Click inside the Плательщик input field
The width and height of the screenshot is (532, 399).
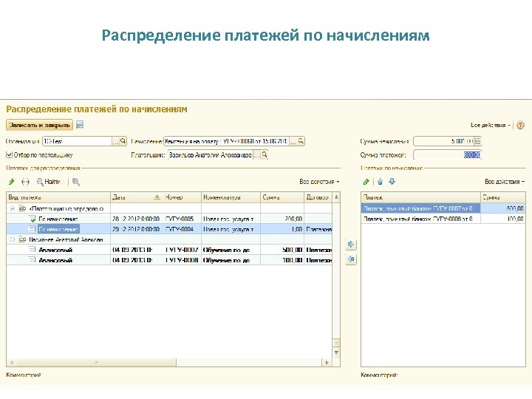(211, 155)
